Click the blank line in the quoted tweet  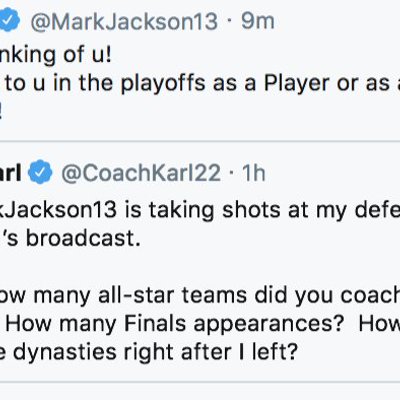coord(200,267)
